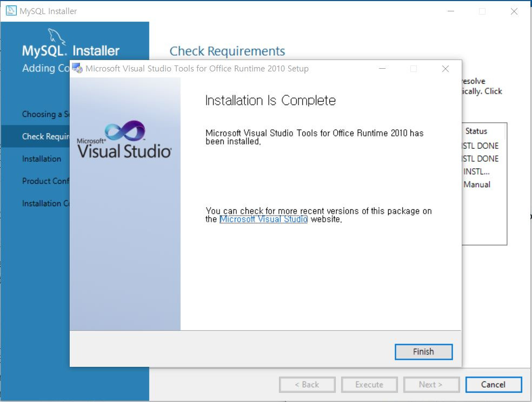532x402 pixels.
Task: Click the Microsoft Visual Studio wordmark image
Action: tap(126, 149)
